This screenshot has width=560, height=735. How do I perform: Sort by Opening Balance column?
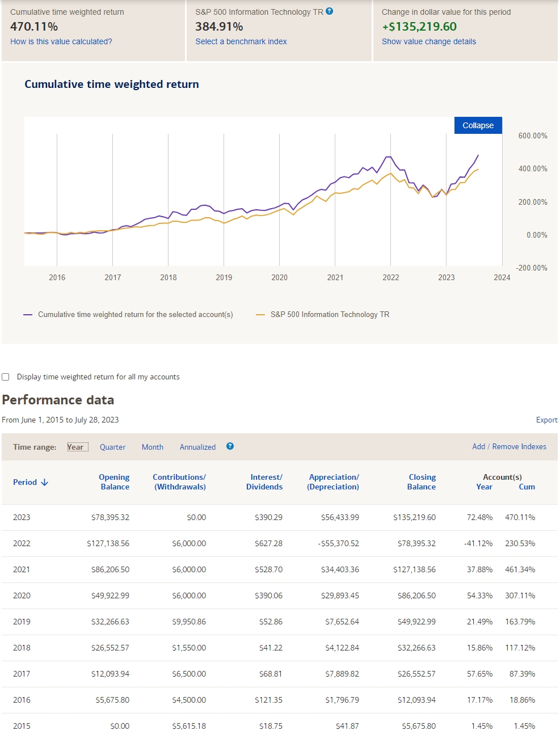coord(114,482)
